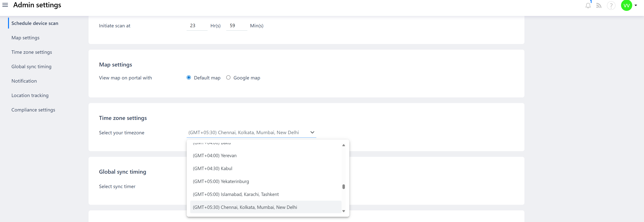The width and height of the screenshot is (644, 222).
Task: Select the Google map radio button
Action: [228, 77]
